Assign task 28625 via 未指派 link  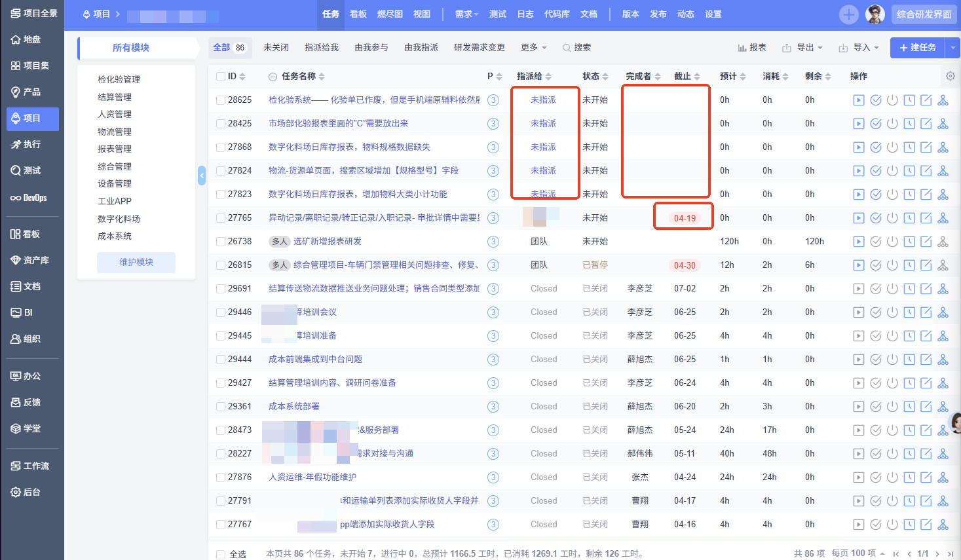tap(543, 100)
